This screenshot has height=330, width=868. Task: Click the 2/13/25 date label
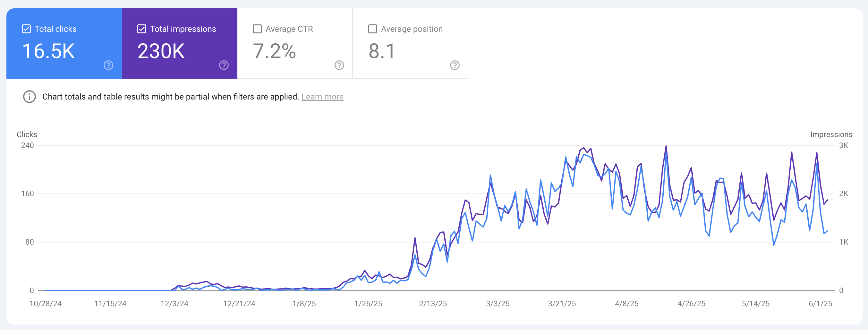point(433,303)
